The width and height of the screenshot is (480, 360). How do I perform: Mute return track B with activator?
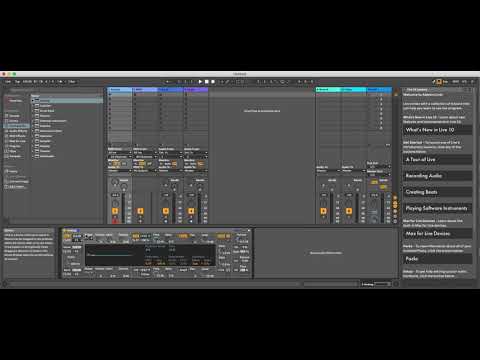349,211
